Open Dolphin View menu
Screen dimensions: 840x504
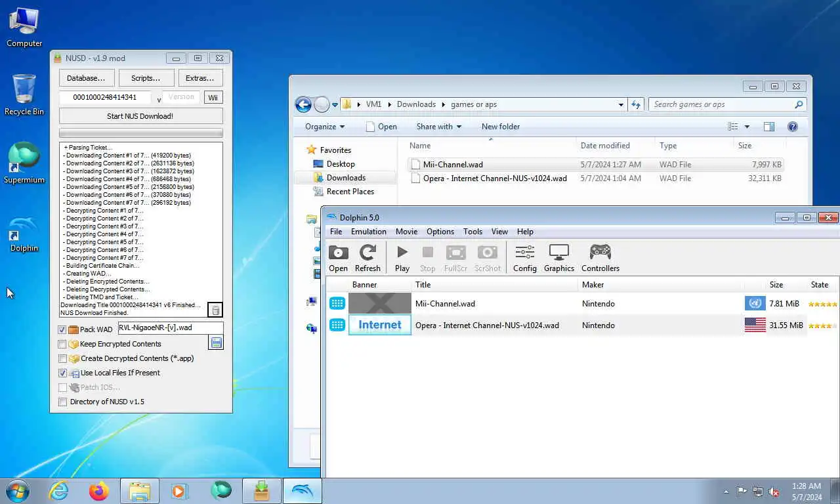[500, 232]
